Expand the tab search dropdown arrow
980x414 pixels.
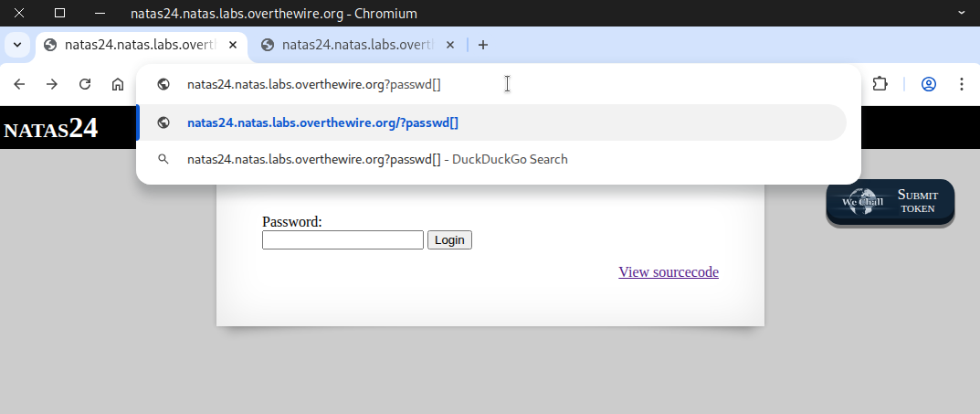click(x=16, y=45)
